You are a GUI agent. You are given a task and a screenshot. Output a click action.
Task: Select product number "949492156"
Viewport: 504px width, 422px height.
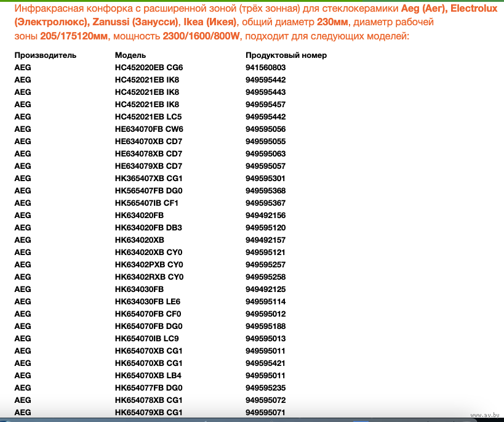pyautogui.click(x=265, y=216)
